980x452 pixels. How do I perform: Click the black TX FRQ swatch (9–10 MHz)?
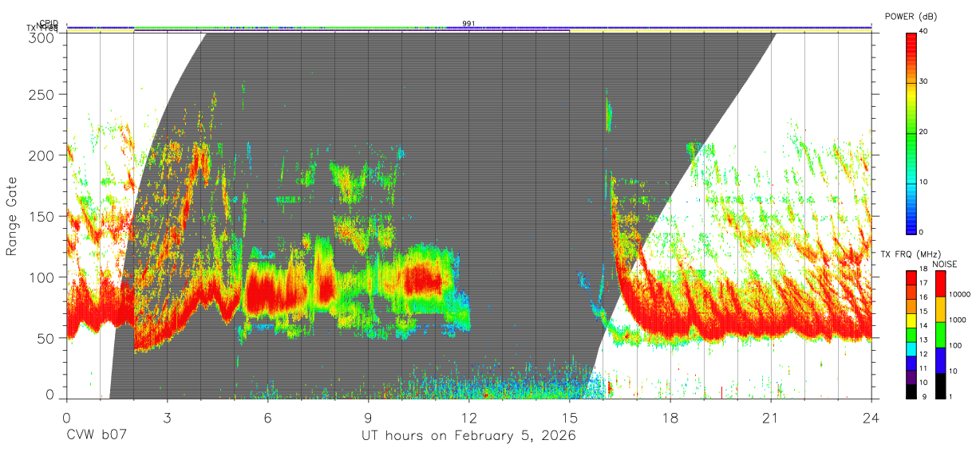911,391
